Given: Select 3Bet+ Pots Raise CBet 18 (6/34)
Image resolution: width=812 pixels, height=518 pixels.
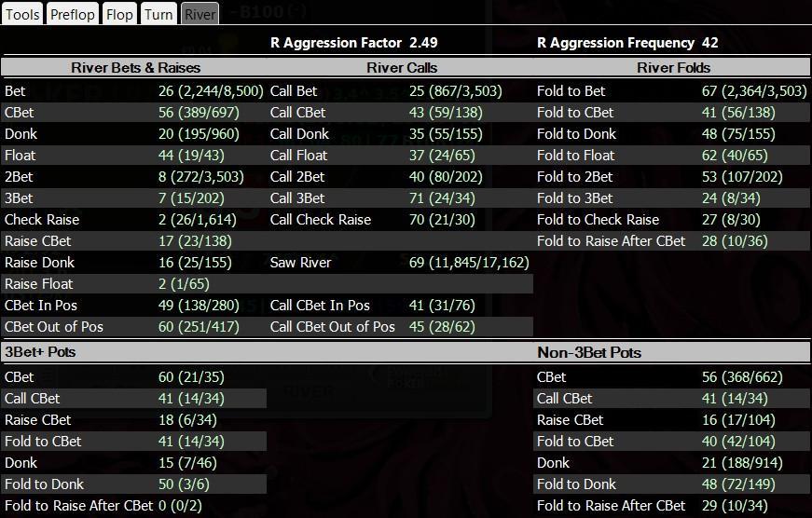Looking at the screenshot, I should 187,420.
